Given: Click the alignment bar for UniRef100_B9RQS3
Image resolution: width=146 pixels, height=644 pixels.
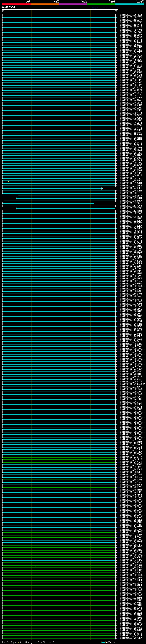Looking at the screenshot, I should pos(66,209).
